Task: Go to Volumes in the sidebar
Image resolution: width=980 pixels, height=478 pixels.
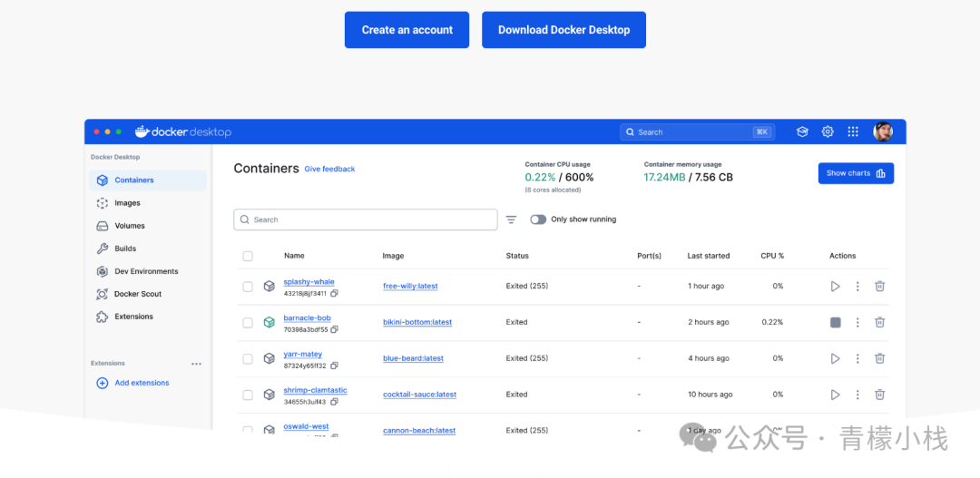Action: coord(130,226)
